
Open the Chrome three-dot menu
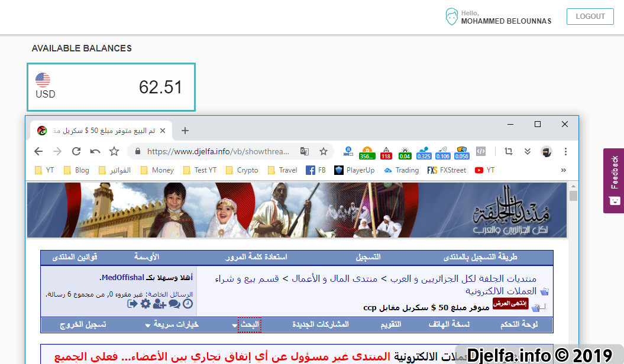click(565, 151)
